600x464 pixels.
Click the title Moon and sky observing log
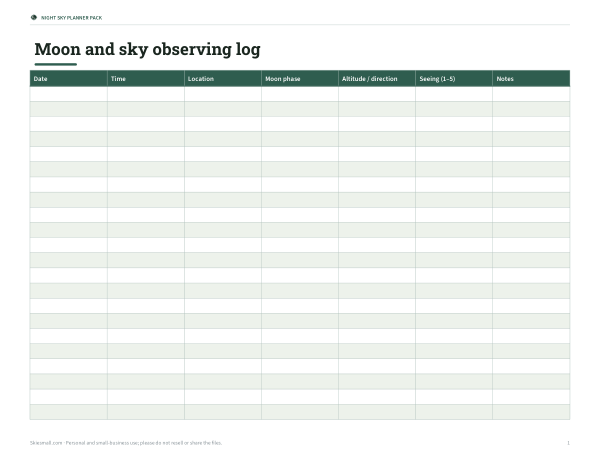[x=147, y=49]
